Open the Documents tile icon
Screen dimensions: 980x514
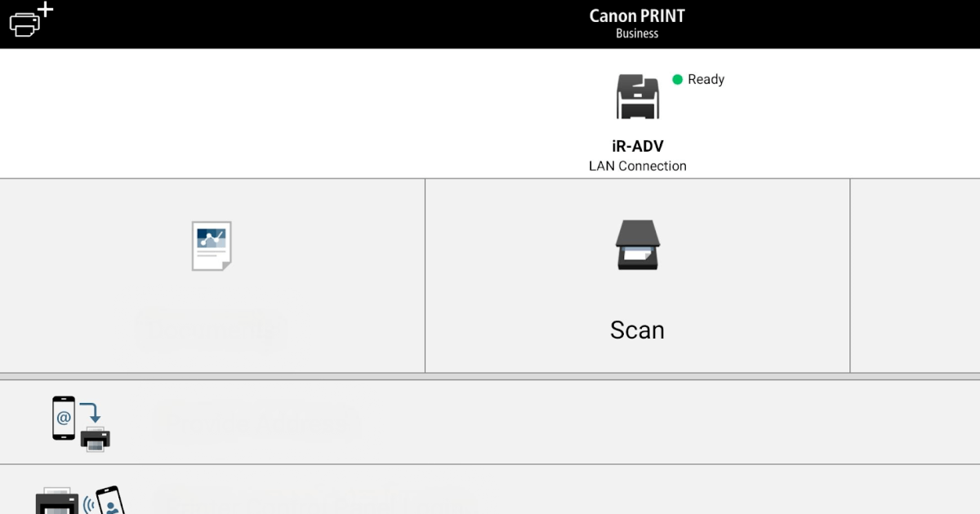[x=211, y=245]
